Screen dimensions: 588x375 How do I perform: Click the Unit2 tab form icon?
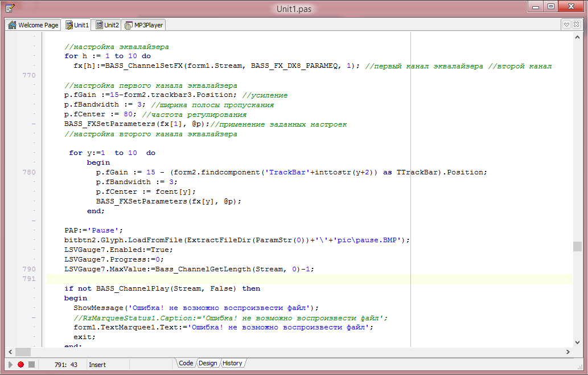(99, 25)
